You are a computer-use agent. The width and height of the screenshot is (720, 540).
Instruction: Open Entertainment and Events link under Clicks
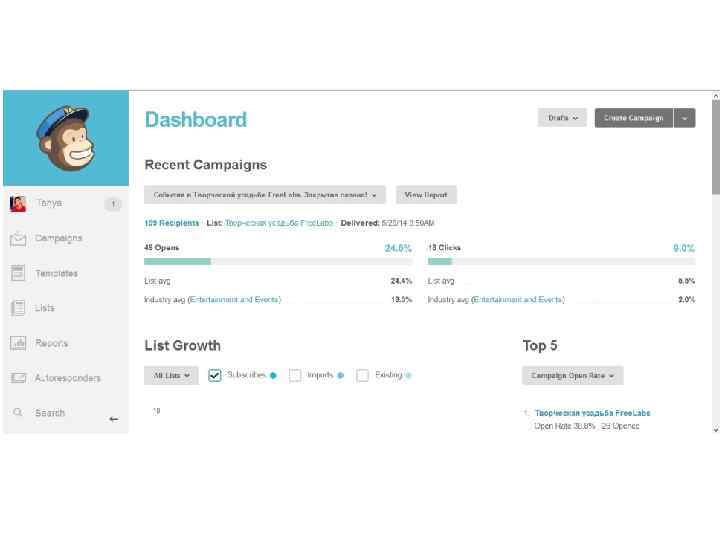(518, 299)
